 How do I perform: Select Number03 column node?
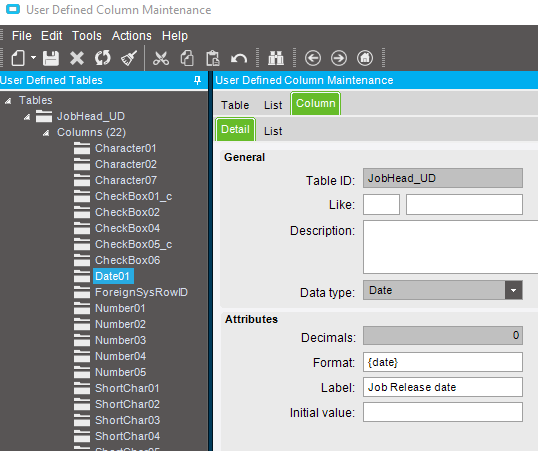click(x=120, y=340)
